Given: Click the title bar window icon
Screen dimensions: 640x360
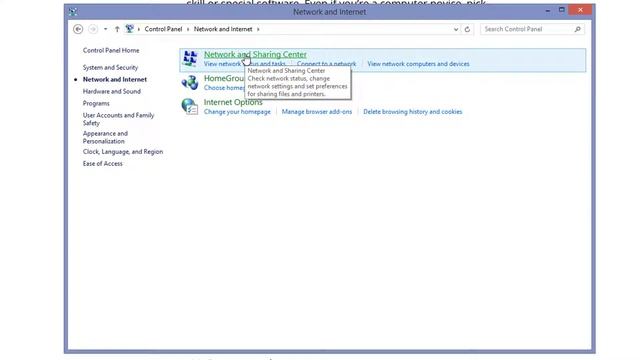Looking at the screenshot, I should (73, 12).
